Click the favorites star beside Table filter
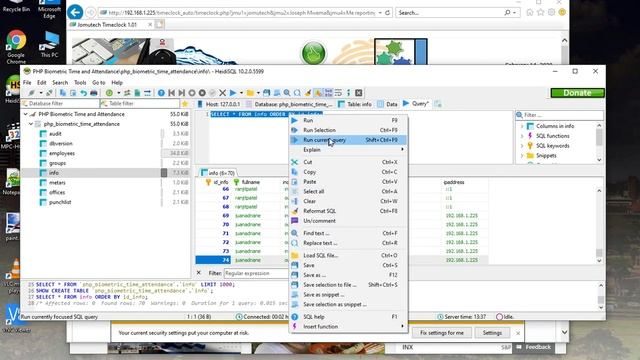This screenshot has height=360, width=640. point(184,104)
